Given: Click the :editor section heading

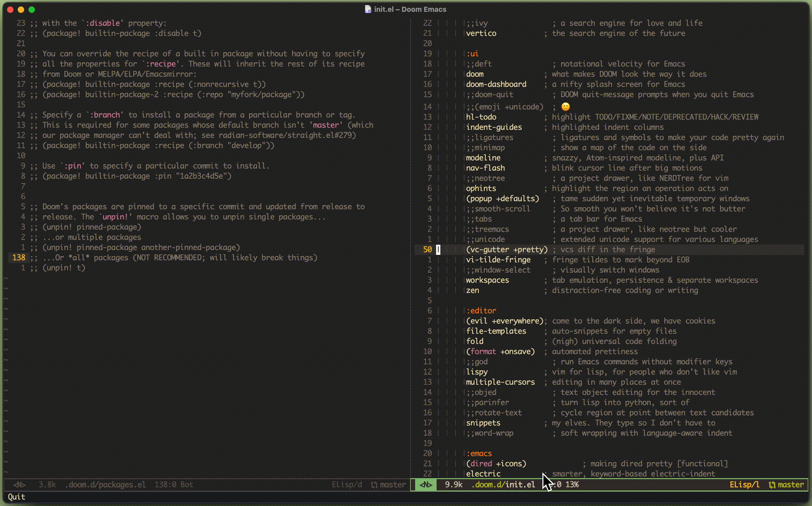Looking at the screenshot, I should point(481,310).
